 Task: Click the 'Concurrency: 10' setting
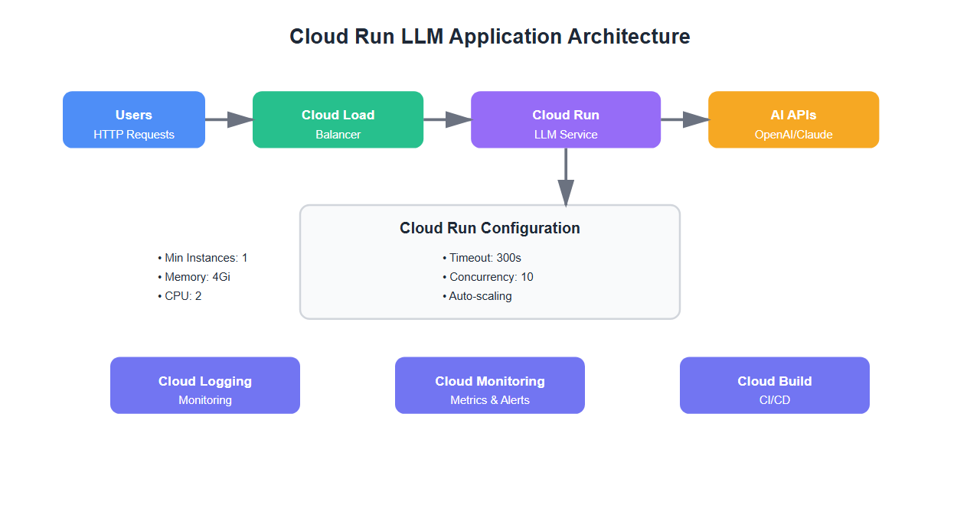pos(488,277)
